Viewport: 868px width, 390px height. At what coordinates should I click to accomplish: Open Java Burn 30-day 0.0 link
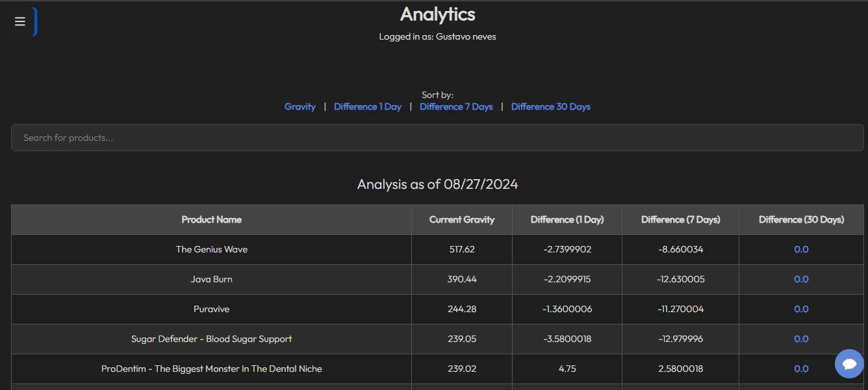tap(801, 279)
